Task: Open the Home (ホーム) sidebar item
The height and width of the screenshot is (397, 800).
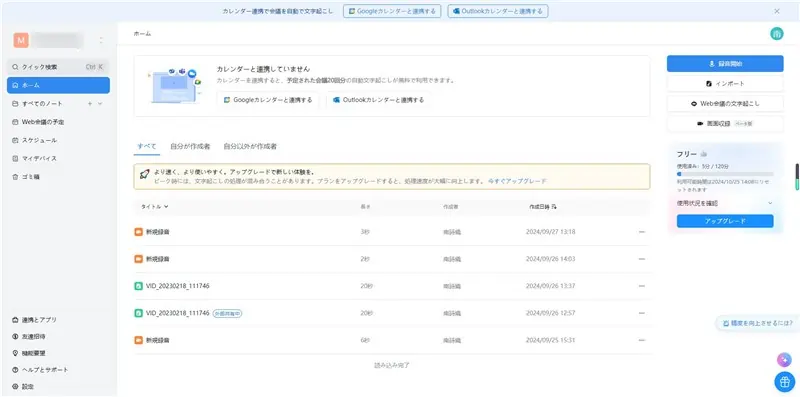Action: 58,85
